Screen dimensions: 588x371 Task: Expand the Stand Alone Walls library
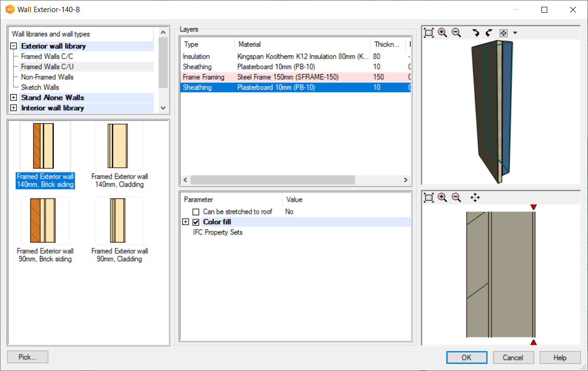[x=14, y=98]
